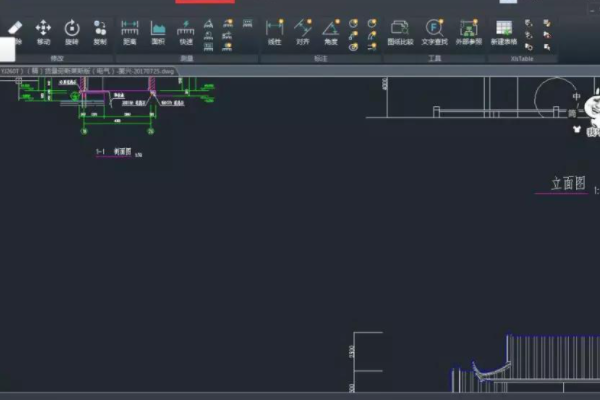Expand the 测量 (Measure) panel label

pos(186,58)
